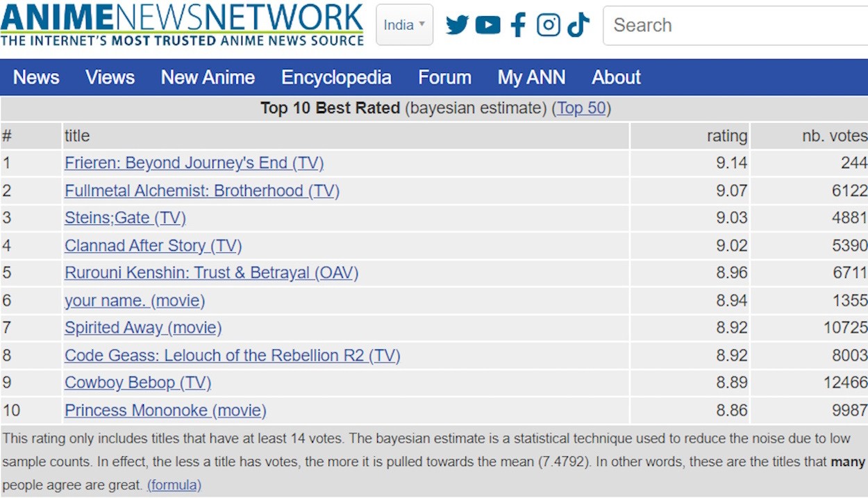Viewport: 868px width, 498px height.
Task: Open Clannad After Story (TV) link
Action: [153, 245]
